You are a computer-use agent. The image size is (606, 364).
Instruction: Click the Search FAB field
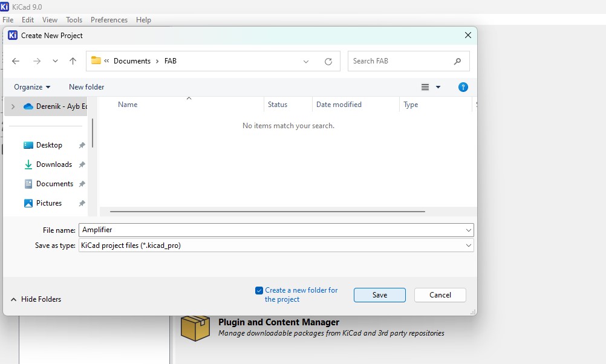click(x=408, y=61)
